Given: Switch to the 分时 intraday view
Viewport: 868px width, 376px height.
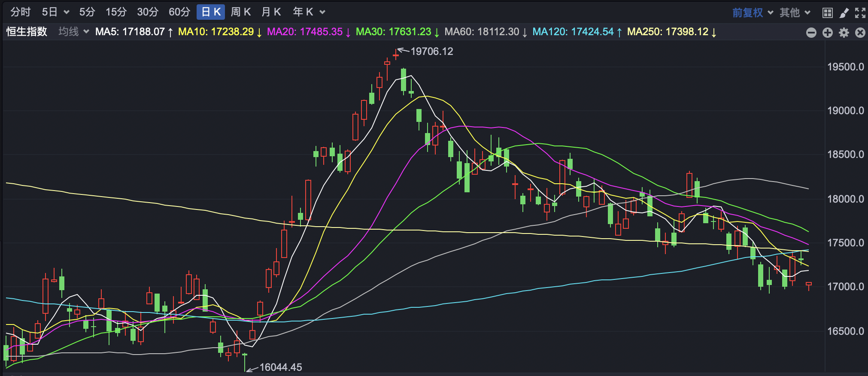Looking at the screenshot, I should pyautogui.click(x=21, y=12).
